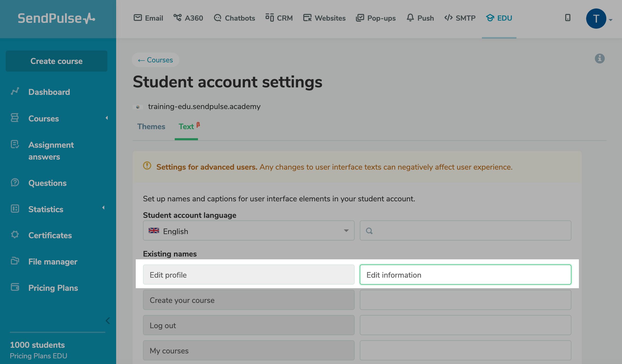Switch to the Themes tab
The width and height of the screenshot is (622, 364).
coord(151,127)
